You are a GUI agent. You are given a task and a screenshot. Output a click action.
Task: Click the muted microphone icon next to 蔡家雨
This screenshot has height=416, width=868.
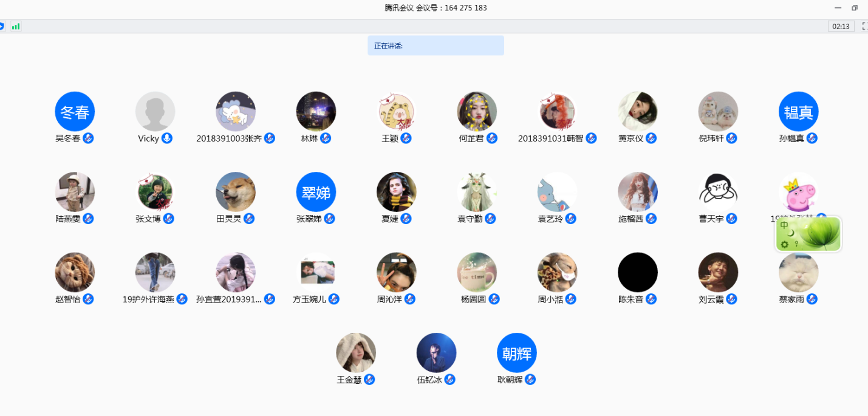(x=812, y=299)
